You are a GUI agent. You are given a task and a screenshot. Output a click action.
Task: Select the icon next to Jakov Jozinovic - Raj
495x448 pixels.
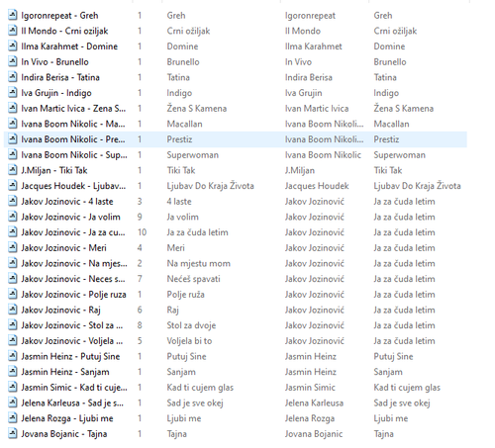tap(13, 310)
